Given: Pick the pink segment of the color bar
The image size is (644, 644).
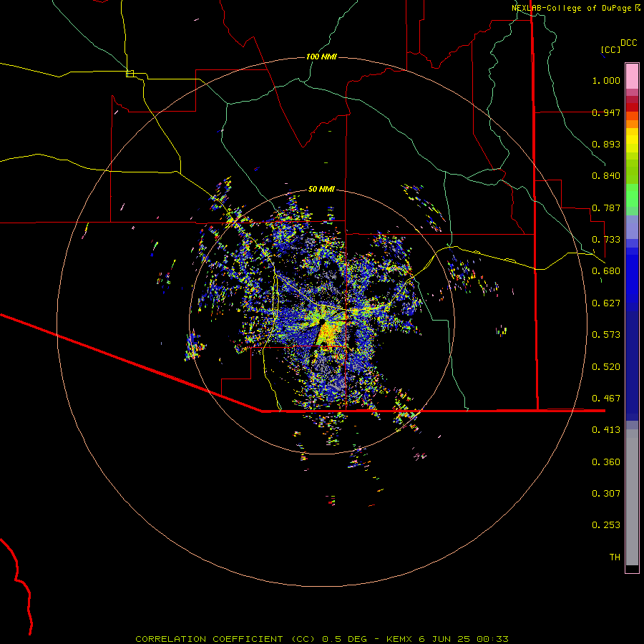Looking at the screenshot, I should [x=632, y=77].
